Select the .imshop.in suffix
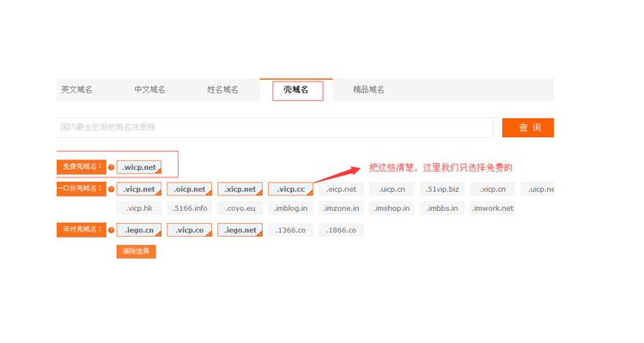This screenshot has width=644, height=343. (392, 208)
